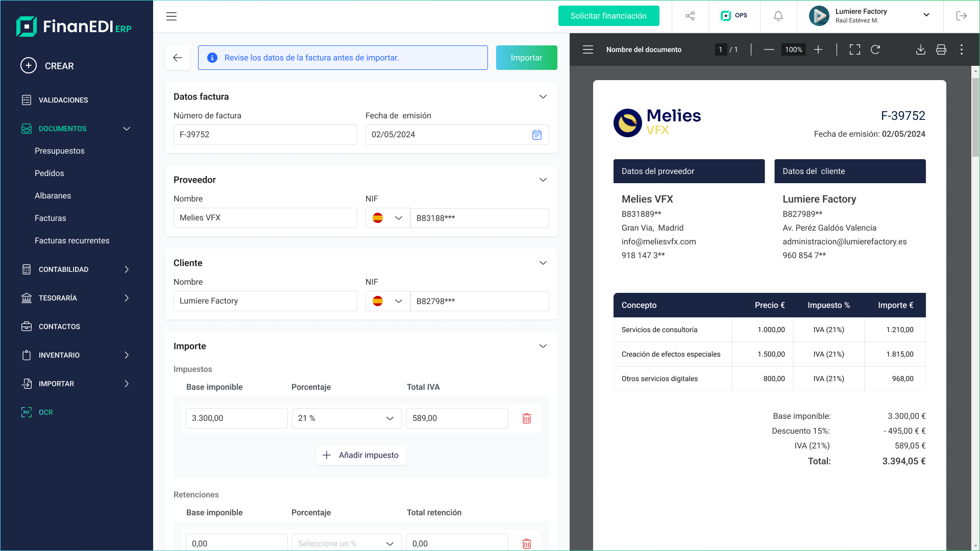Open notifications bell
This screenshot has height=551, width=980.
(x=778, y=16)
